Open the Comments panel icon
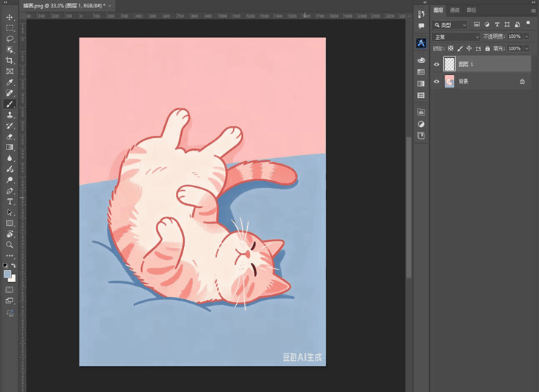539x392 pixels. pos(421,26)
